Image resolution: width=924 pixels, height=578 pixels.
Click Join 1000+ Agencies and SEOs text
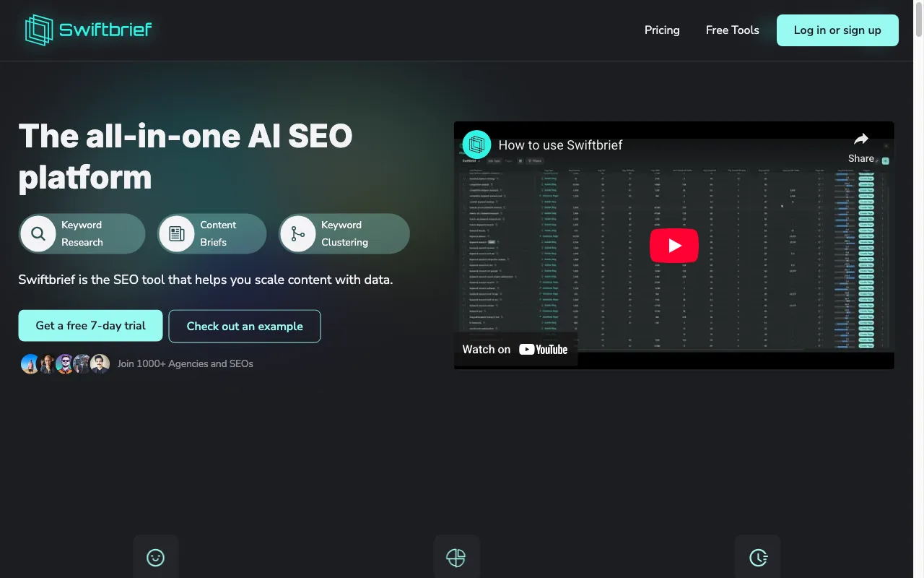[186, 363]
